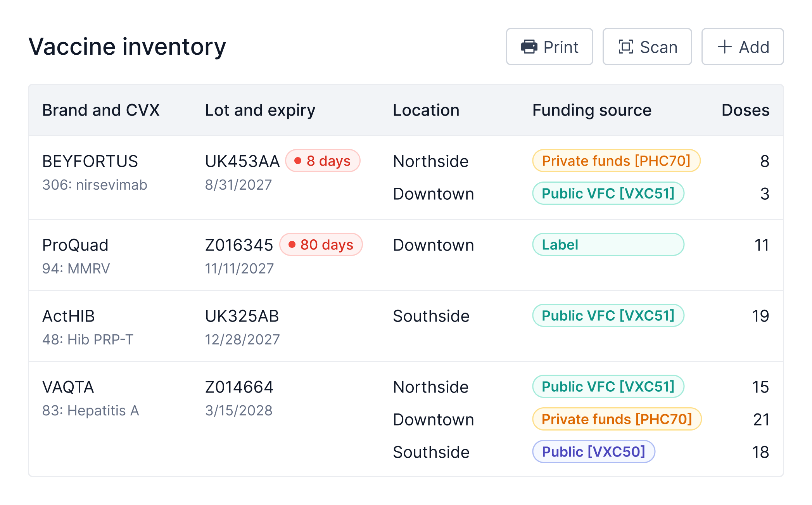Click expiry date 11/11/2027
This screenshot has width=812, height=505.
point(240,269)
